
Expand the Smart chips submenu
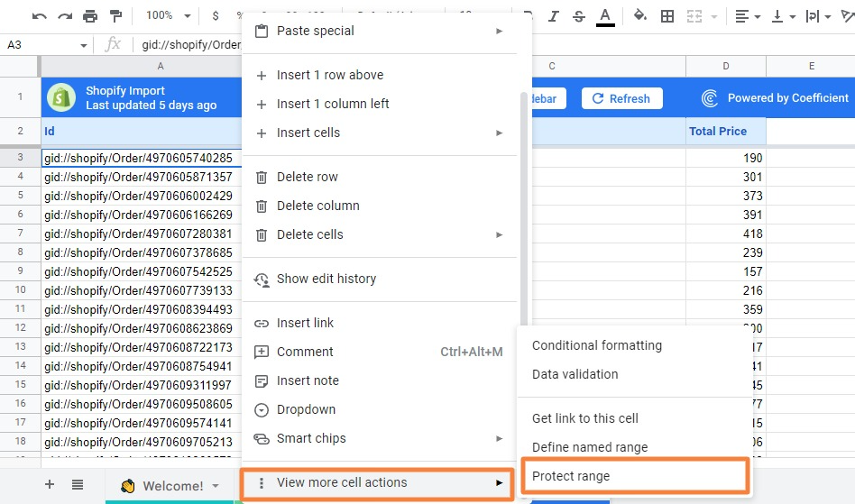click(x=380, y=438)
